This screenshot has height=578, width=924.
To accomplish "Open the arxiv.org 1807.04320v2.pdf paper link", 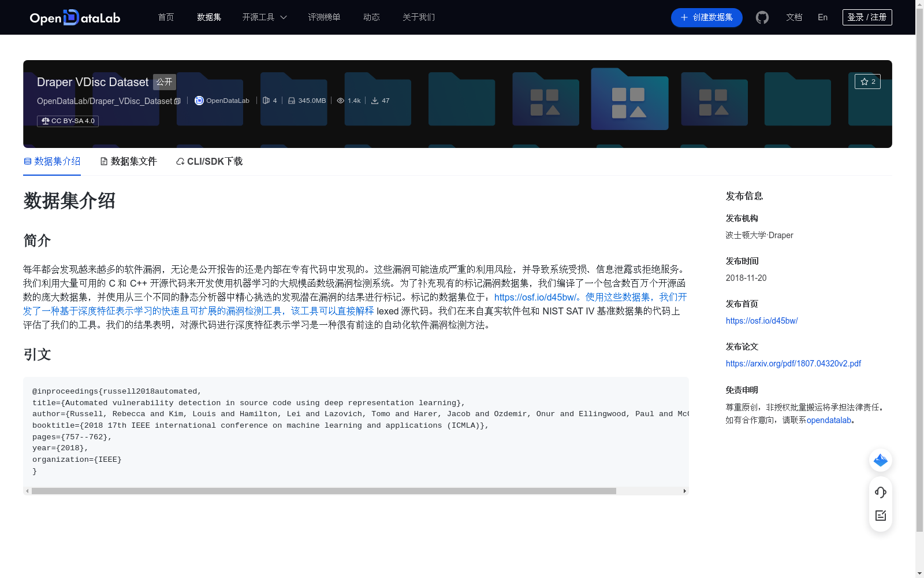I will pos(793,364).
